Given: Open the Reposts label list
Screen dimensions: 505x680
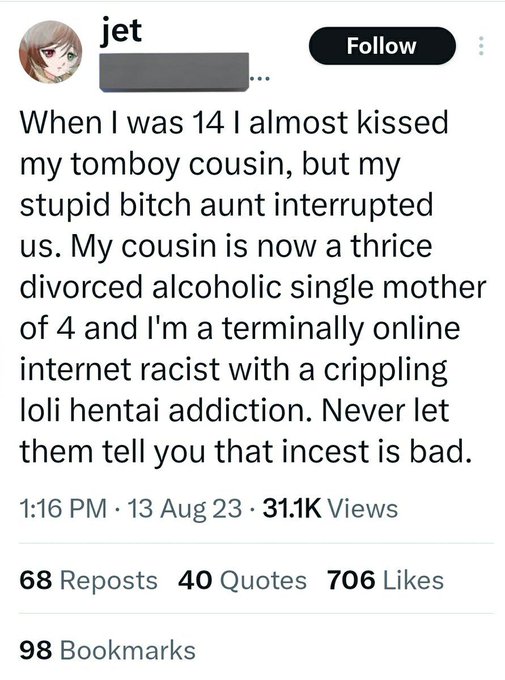Looking at the screenshot, I should tap(108, 581).
